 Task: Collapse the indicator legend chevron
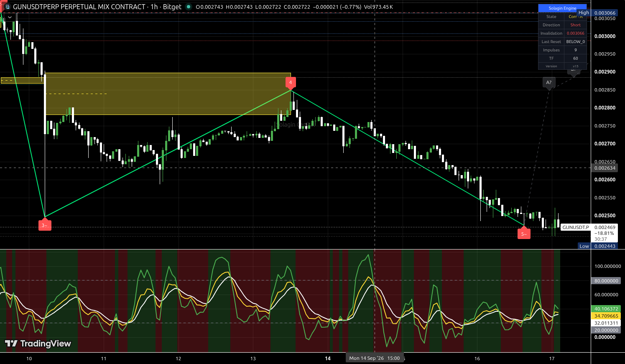coord(9,18)
